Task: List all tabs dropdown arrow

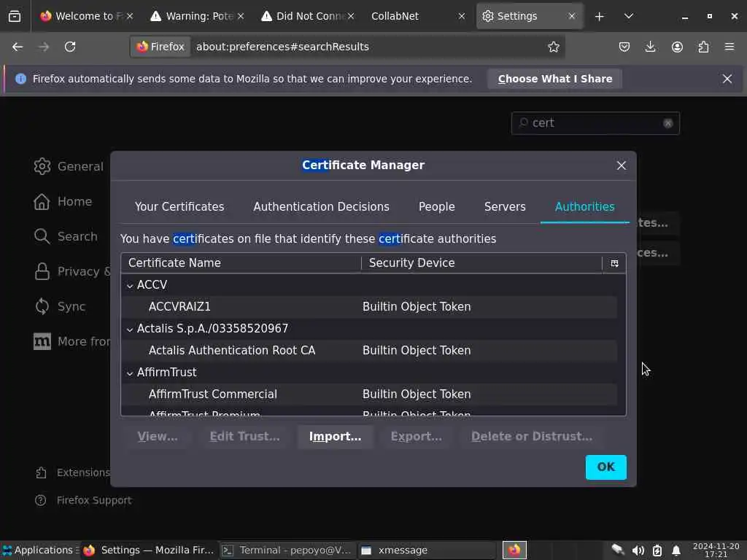Action: click(x=629, y=16)
